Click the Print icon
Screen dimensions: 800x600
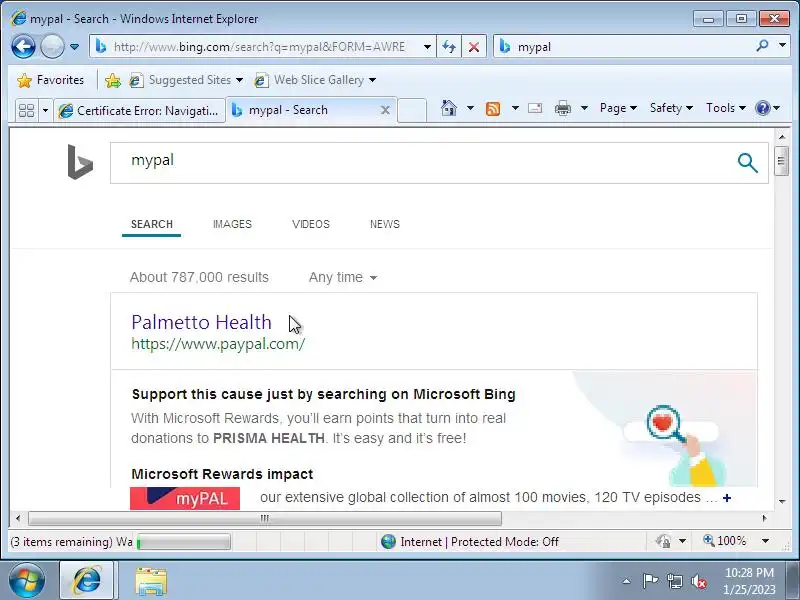[x=563, y=108]
